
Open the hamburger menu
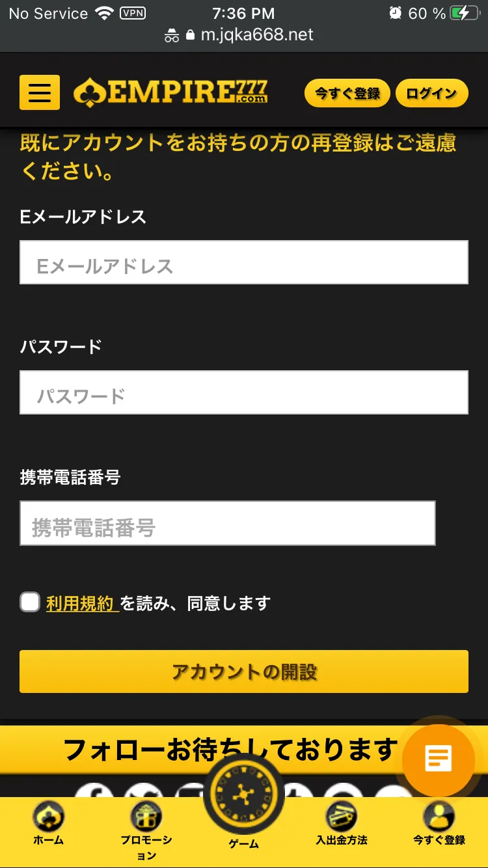pos(40,92)
